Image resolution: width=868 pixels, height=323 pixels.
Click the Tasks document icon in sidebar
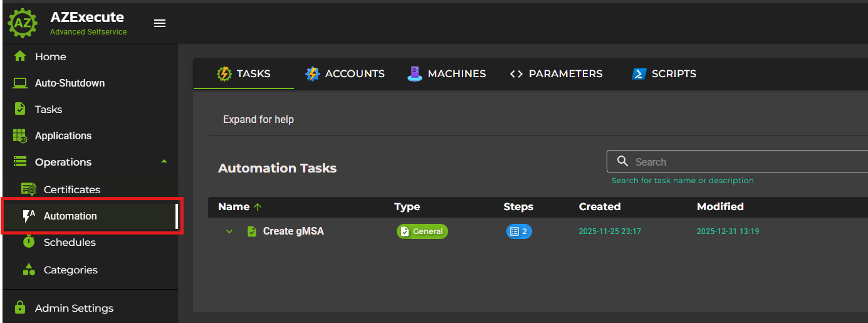[x=20, y=109]
